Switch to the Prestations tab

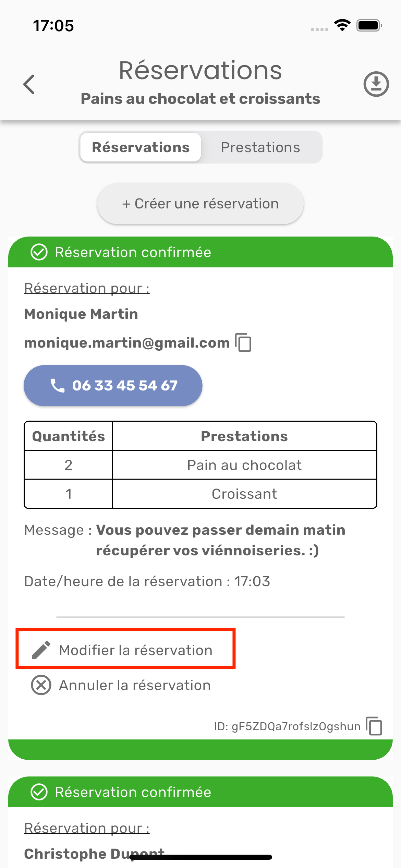click(x=260, y=147)
